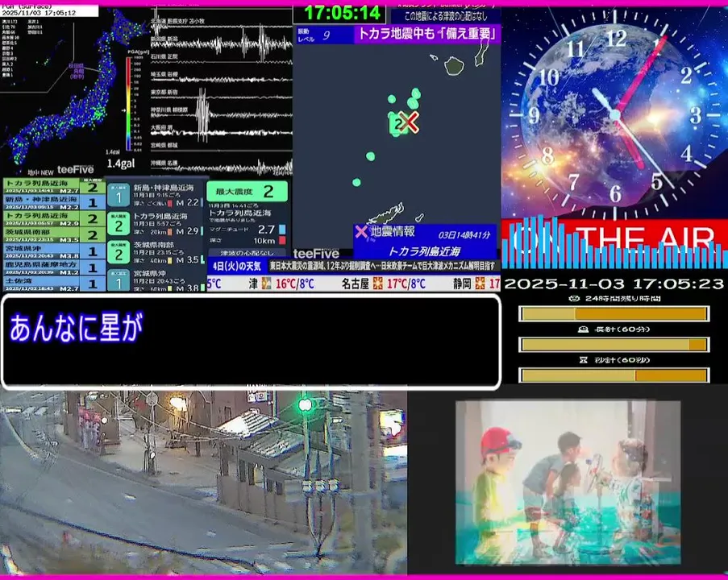
Task: Click the teeFive logo under the Japan map
Action: click(x=75, y=169)
